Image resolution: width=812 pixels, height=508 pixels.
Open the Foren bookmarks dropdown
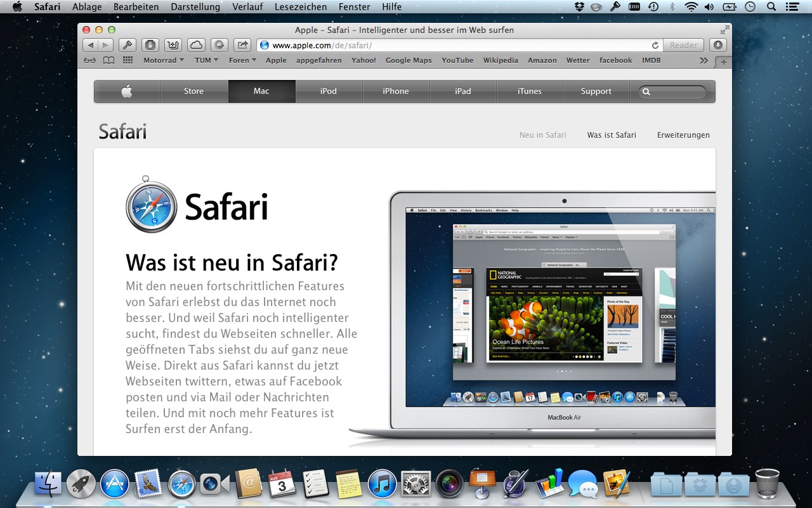[x=242, y=60]
